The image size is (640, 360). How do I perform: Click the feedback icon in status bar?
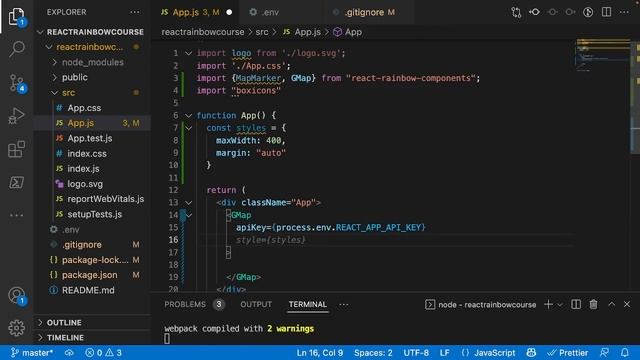[x=604, y=353]
